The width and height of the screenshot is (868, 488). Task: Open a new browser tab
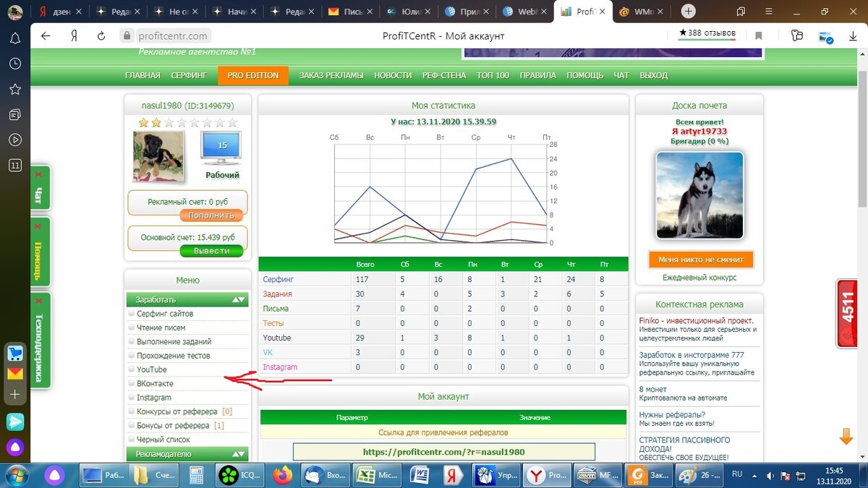pos(688,12)
